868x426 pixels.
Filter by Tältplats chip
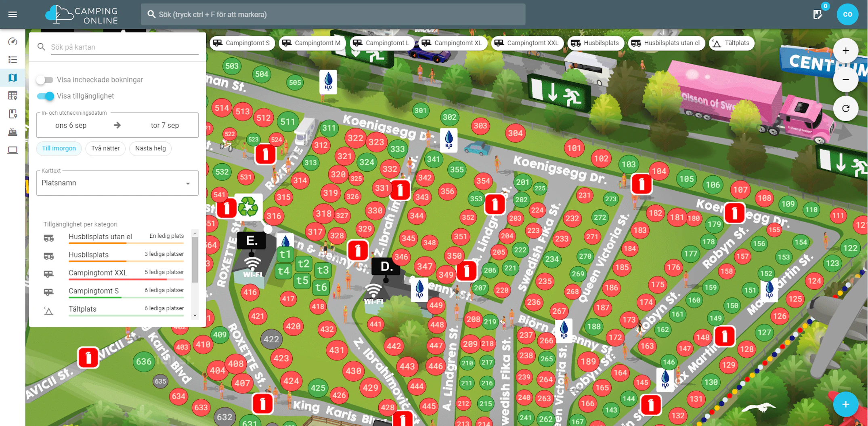point(732,43)
